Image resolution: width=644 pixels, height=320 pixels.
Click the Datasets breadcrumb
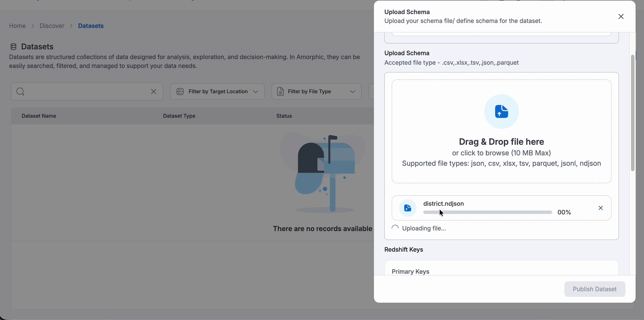[91, 26]
